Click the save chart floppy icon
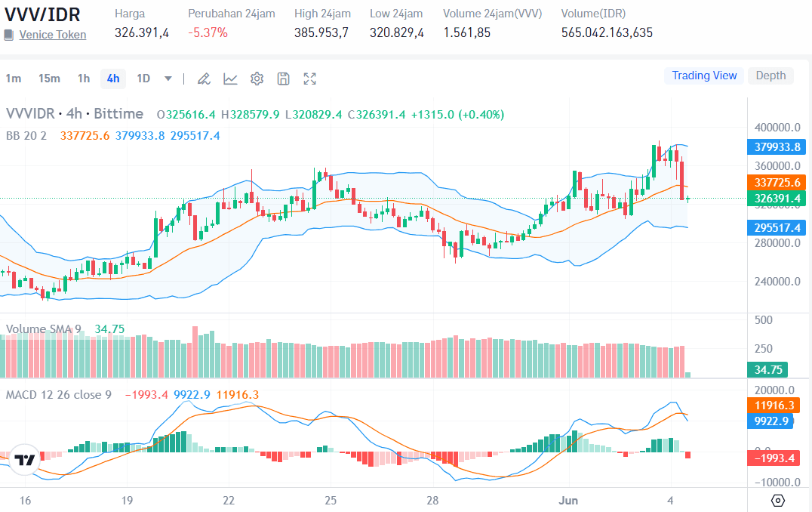The height and width of the screenshot is (512, 812). click(x=283, y=79)
